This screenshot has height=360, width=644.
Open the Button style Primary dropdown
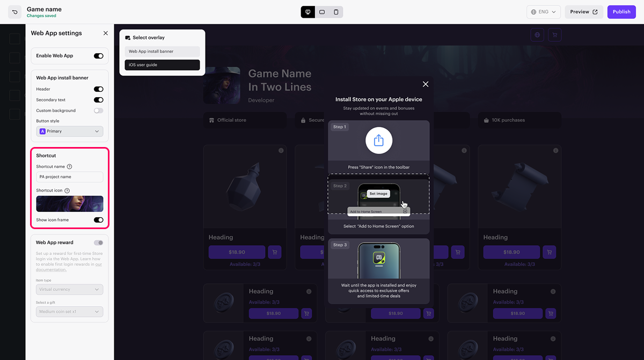[x=70, y=131]
